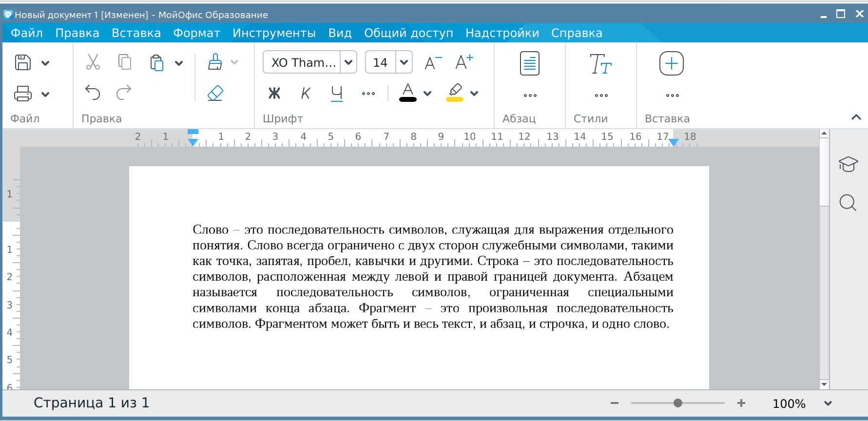Open the zoom level dropdown
868x421 pixels.
click(x=828, y=403)
